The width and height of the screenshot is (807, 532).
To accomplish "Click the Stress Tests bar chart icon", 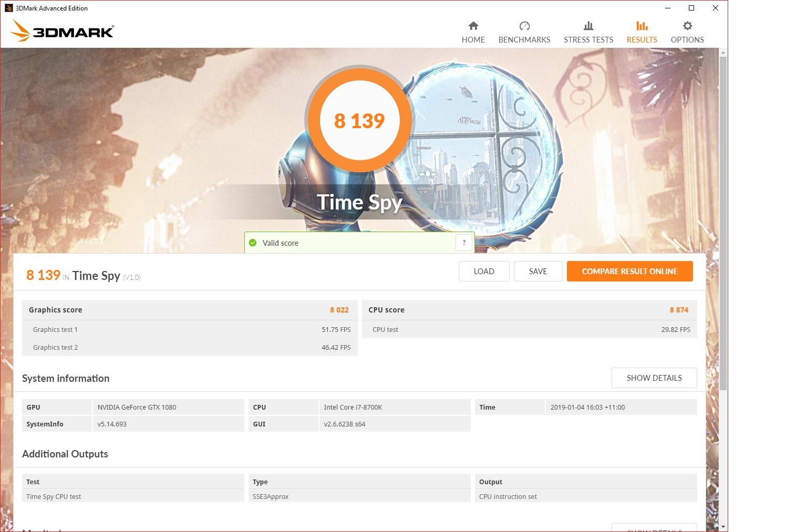I will (588, 26).
